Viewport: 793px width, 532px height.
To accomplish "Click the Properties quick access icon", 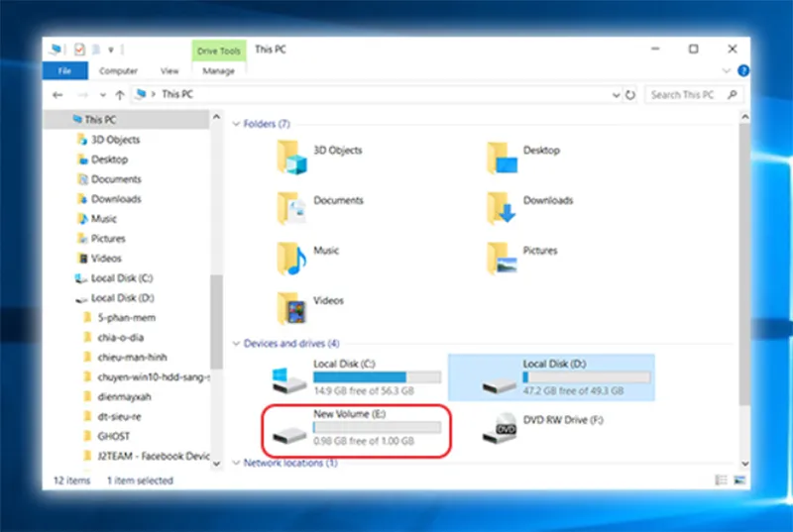I will (x=79, y=49).
